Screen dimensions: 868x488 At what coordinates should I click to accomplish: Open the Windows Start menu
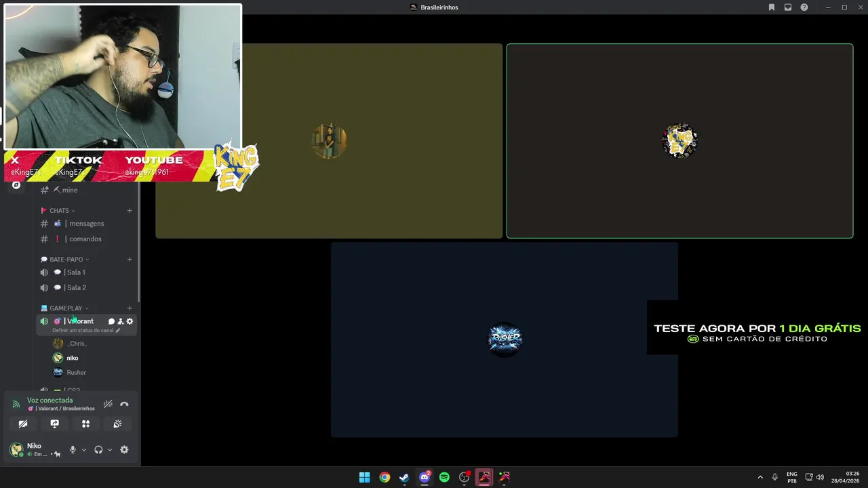(364, 477)
